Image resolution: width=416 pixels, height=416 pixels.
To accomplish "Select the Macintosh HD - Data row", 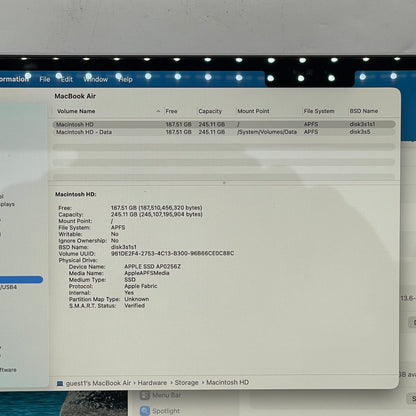I will pyautogui.click(x=224, y=132).
